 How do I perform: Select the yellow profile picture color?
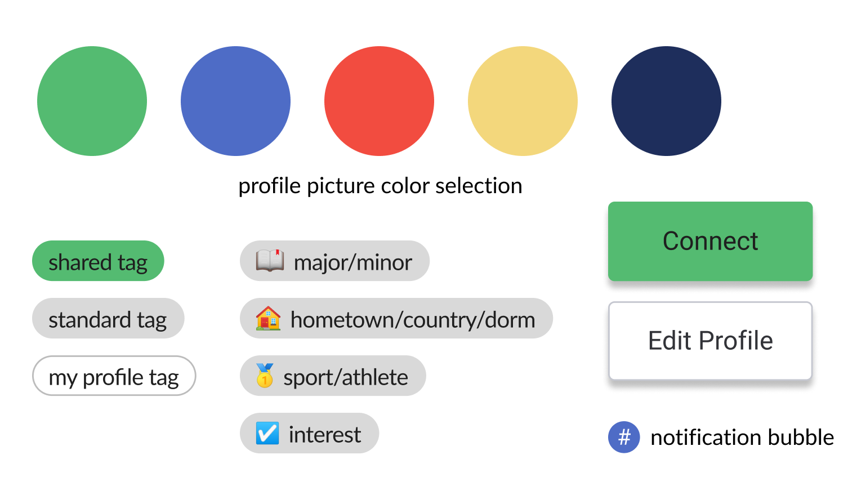tap(523, 101)
